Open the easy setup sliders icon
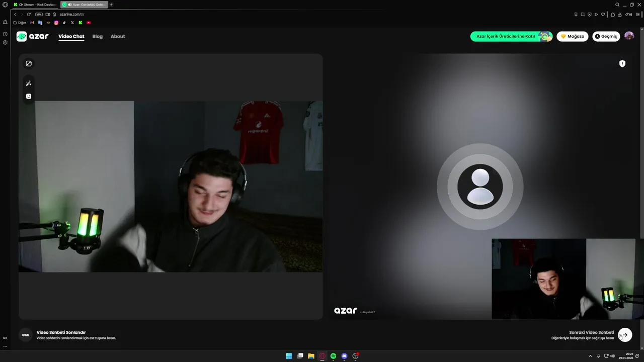This screenshot has width=644, height=362. [637, 15]
